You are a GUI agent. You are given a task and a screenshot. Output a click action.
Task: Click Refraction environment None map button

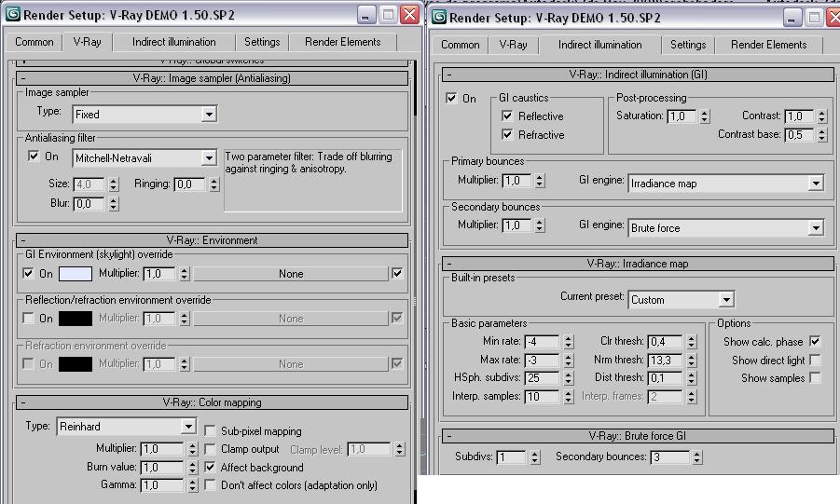tap(291, 364)
